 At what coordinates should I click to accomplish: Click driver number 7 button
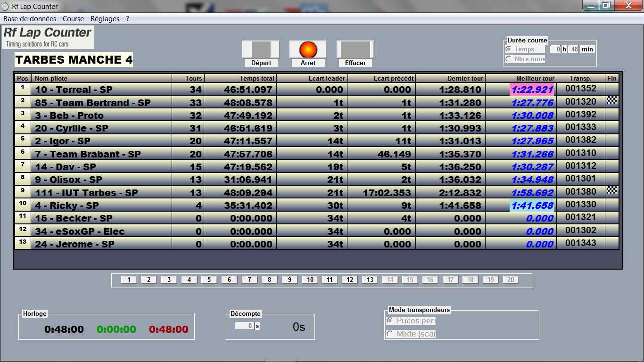coord(249,280)
